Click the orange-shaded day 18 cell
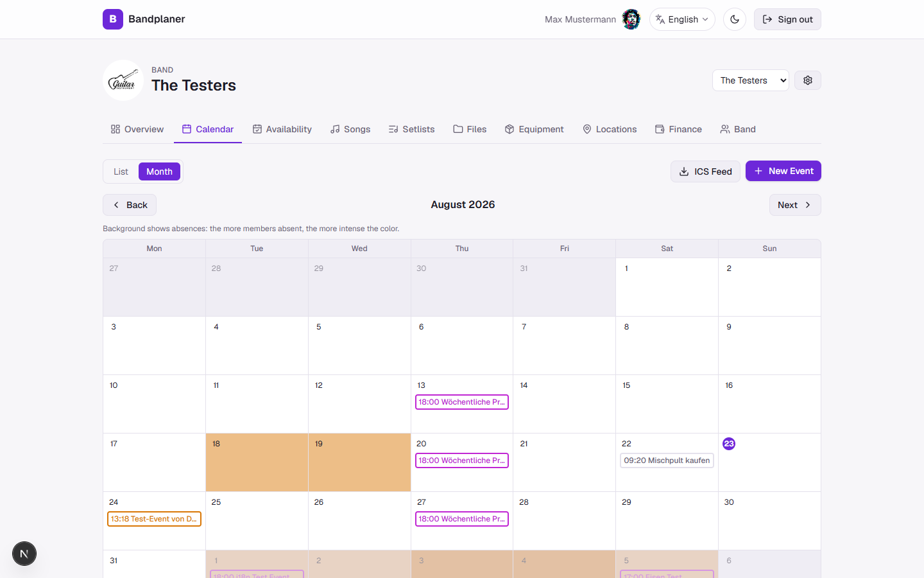 (x=257, y=462)
